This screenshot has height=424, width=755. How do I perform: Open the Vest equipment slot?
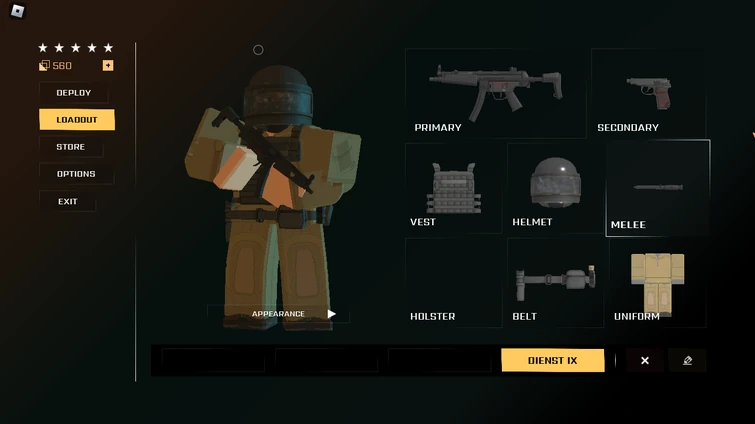[453, 188]
